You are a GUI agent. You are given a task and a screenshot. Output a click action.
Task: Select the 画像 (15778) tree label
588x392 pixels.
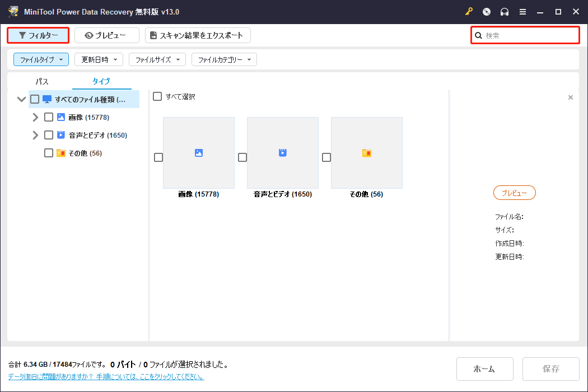(x=89, y=118)
